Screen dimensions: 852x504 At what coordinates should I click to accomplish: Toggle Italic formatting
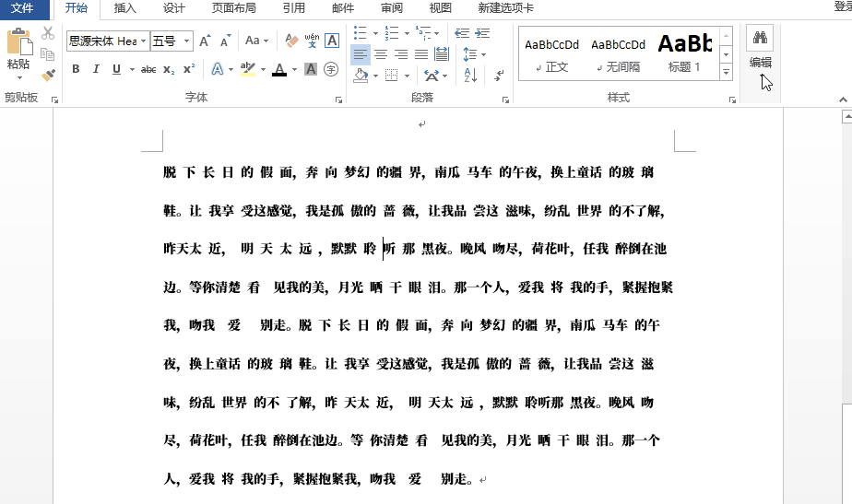click(x=96, y=69)
